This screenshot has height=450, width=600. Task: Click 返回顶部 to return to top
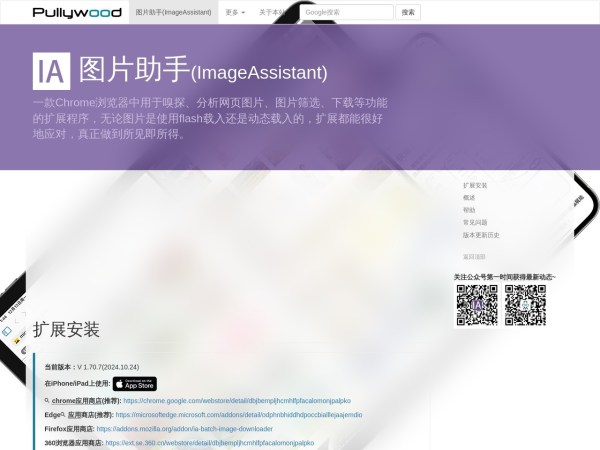(474, 256)
